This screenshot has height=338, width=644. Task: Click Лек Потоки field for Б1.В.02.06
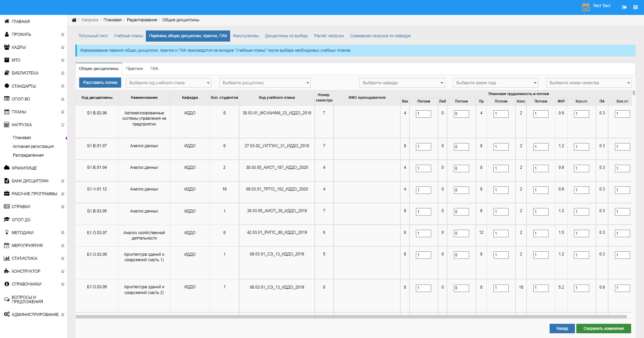tap(423, 114)
